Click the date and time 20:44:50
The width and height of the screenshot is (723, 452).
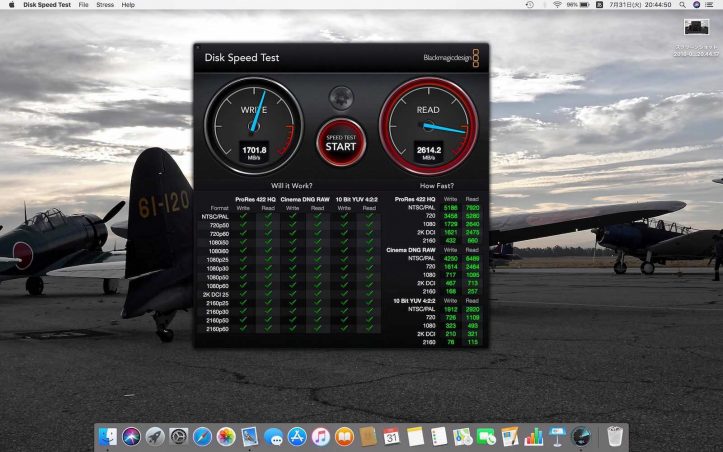(x=640, y=5)
